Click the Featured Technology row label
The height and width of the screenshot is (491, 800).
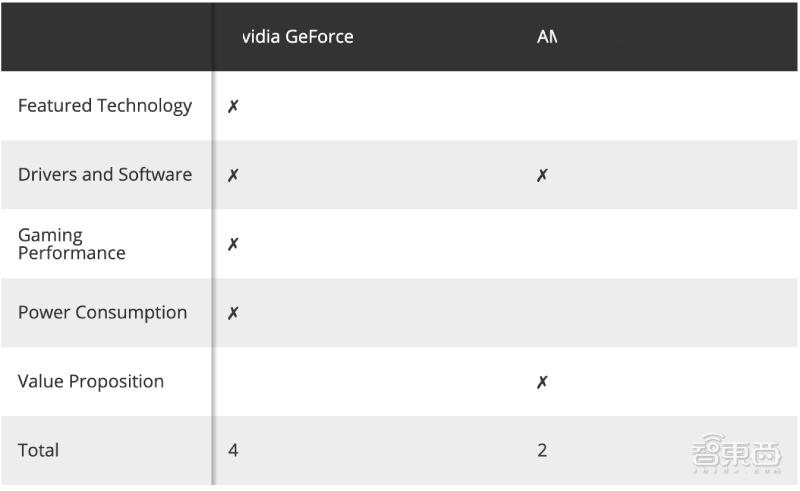105,106
